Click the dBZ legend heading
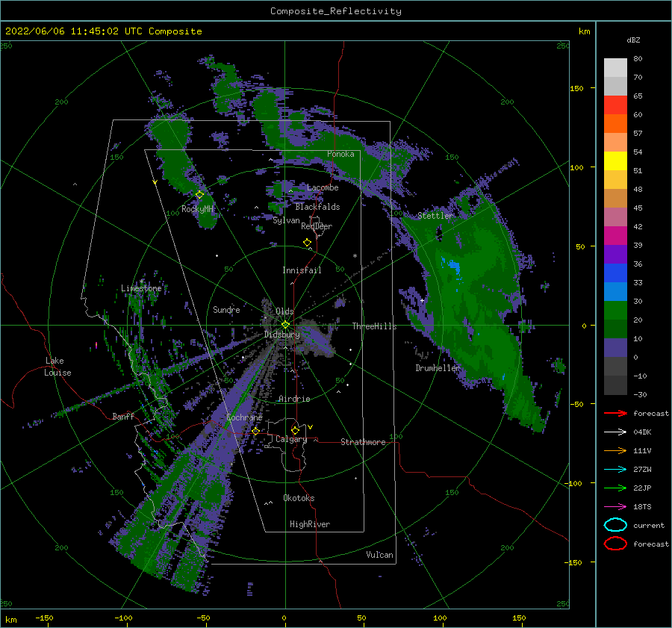Screen dimensions: 672x628 coord(633,40)
